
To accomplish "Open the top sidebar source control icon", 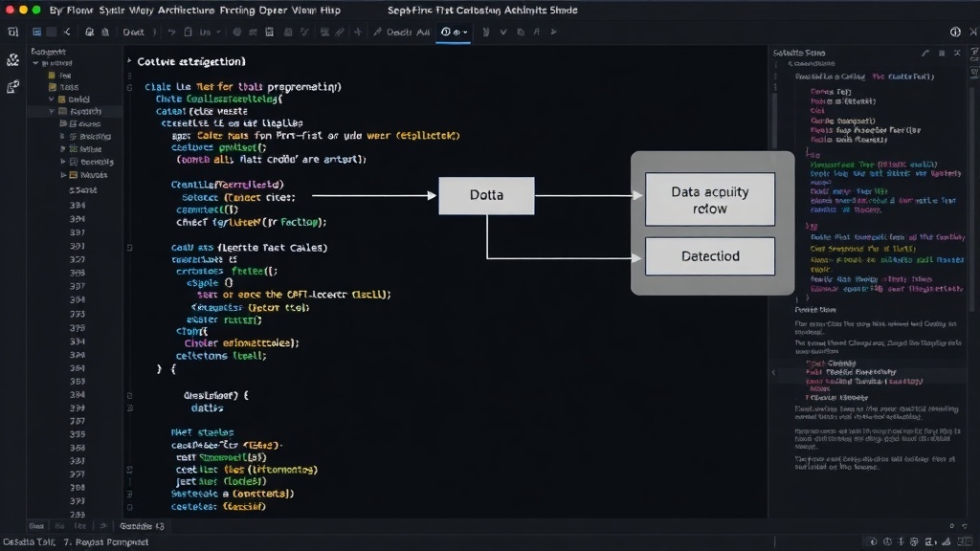I will (12, 60).
